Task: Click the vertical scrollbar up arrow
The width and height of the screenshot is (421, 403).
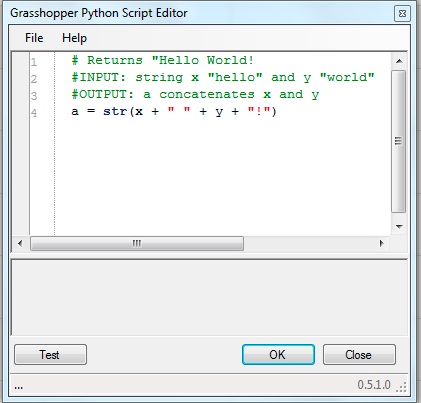Action: [399, 61]
